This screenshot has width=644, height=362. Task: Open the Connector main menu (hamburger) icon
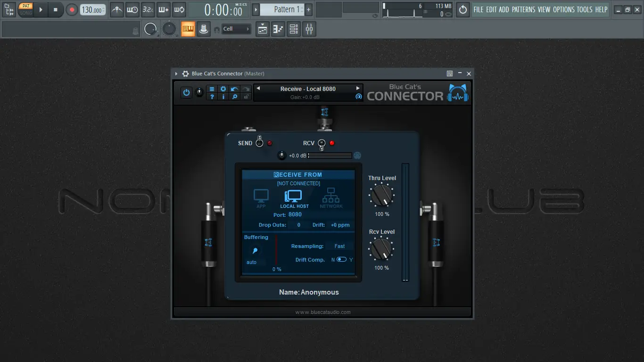coord(212,89)
